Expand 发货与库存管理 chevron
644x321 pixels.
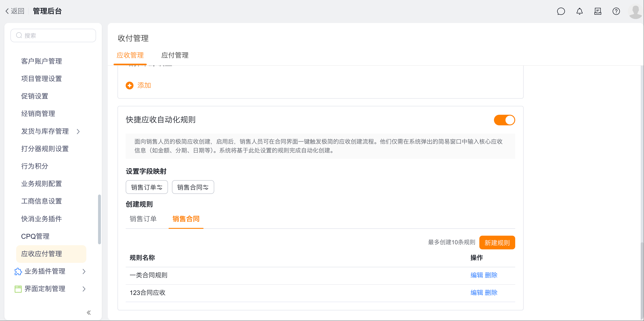(x=78, y=131)
